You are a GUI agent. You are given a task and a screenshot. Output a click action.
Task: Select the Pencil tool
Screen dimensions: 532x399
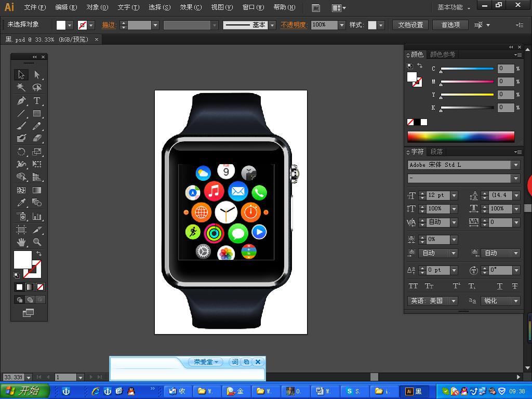click(x=37, y=126)
